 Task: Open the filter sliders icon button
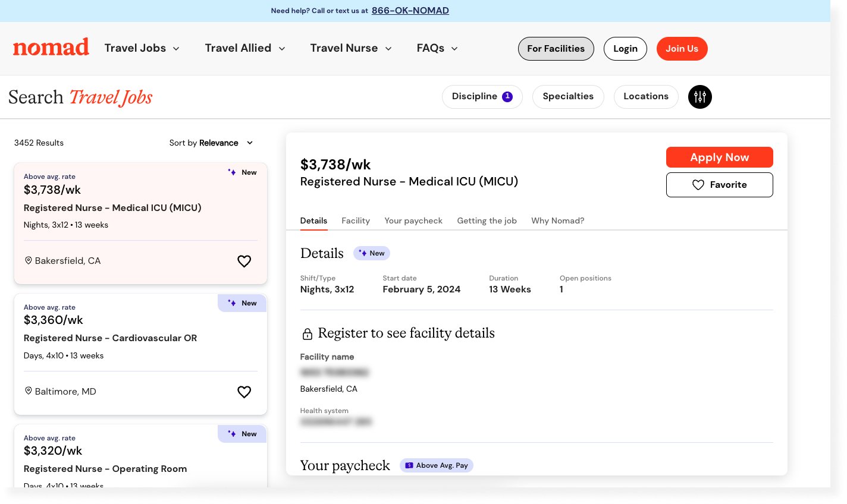point(700,97)
